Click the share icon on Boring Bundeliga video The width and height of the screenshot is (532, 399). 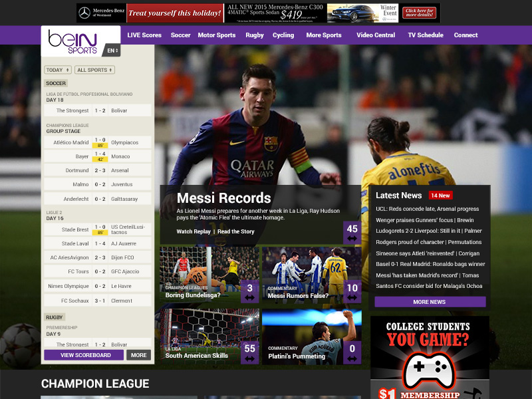(249, 296)
